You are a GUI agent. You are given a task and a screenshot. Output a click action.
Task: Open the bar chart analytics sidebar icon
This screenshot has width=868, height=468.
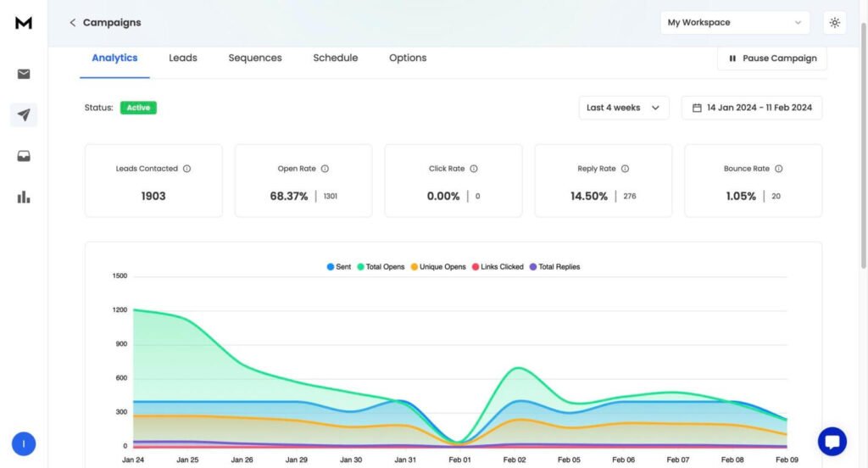point(24,198)
